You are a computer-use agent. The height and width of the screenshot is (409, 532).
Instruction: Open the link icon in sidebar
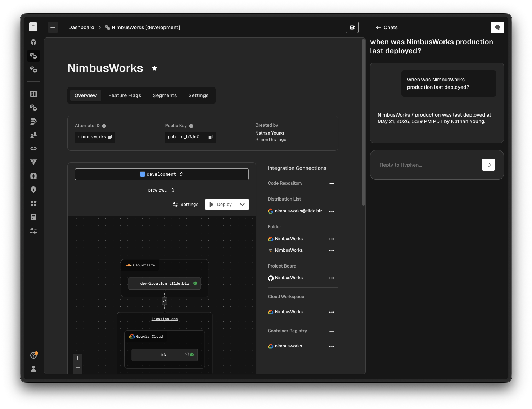[x=33, y=149]
